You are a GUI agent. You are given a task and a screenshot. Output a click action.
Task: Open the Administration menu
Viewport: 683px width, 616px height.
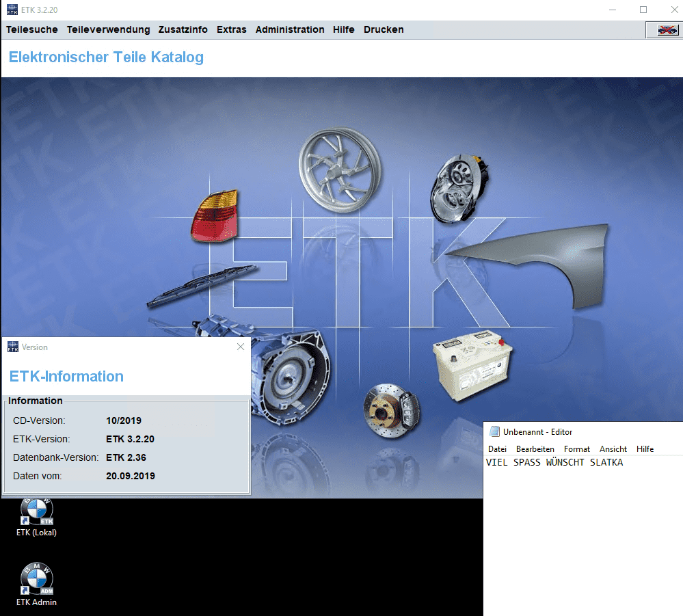(x=290, y=29)
